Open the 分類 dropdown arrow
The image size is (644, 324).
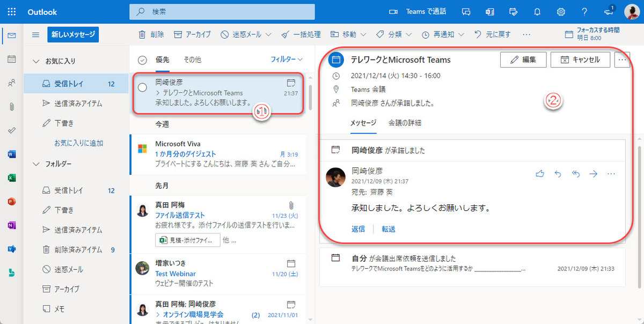pyautogui.click(x=409, y=35)
